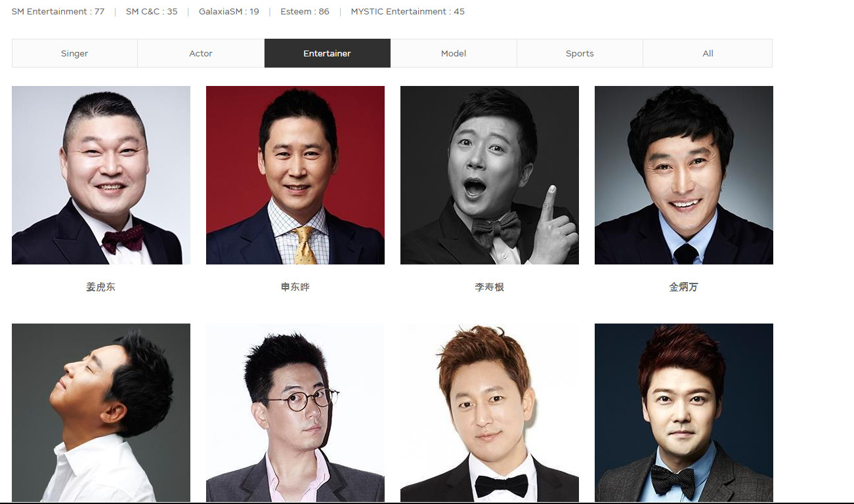Select the portrait with round glasses

click(295, 413)
